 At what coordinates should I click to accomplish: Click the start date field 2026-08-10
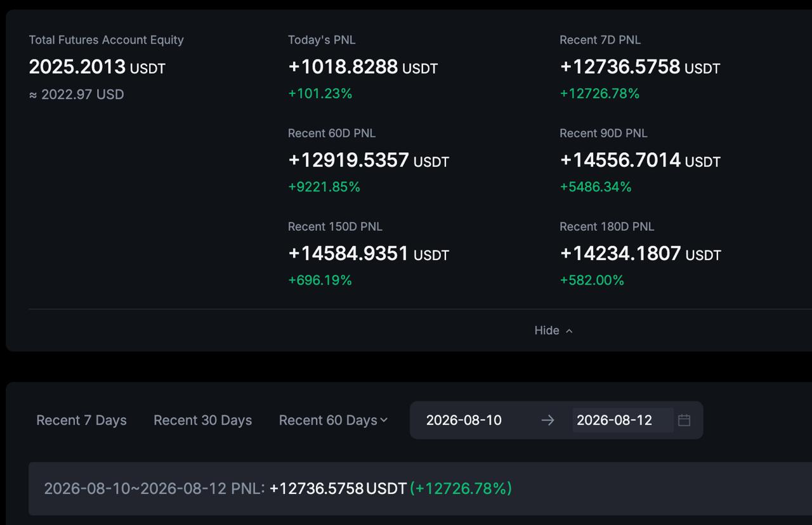pyautogui.click(x=464, y=420)
